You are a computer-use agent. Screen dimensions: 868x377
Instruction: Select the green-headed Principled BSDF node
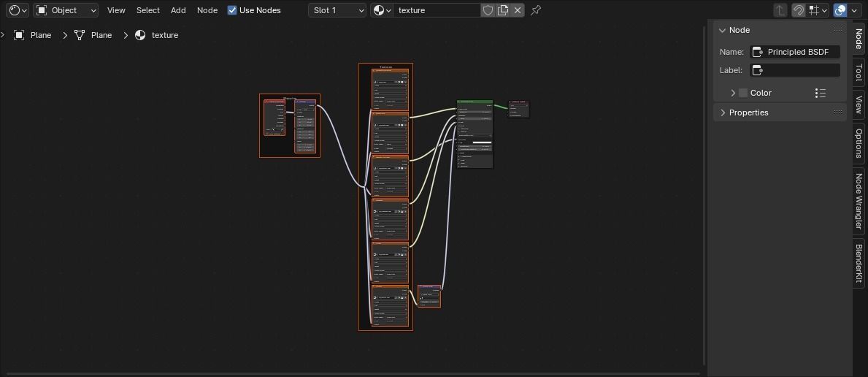coord(475,134)
